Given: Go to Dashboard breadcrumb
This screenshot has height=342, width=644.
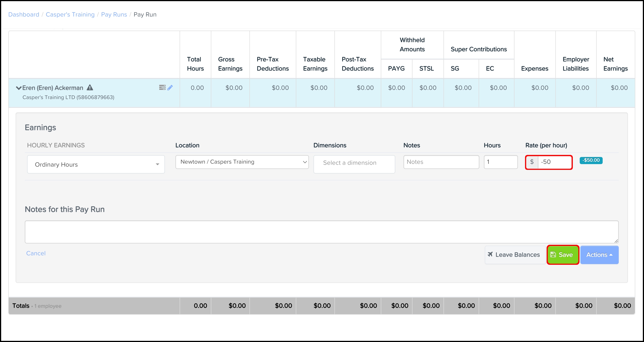Looking at the screenshot, I should [x=24, y=14].
